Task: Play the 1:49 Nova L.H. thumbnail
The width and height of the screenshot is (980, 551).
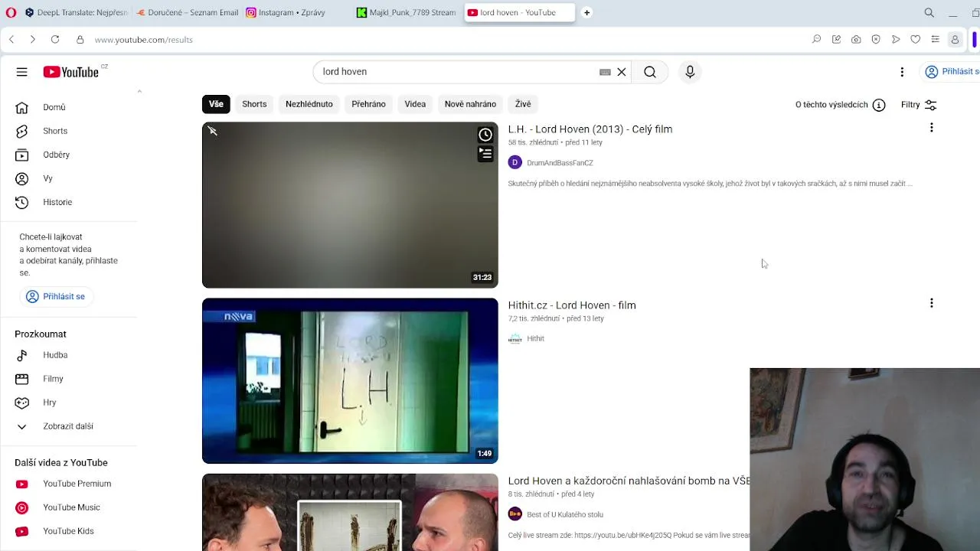Action: (x=350, y=381)
